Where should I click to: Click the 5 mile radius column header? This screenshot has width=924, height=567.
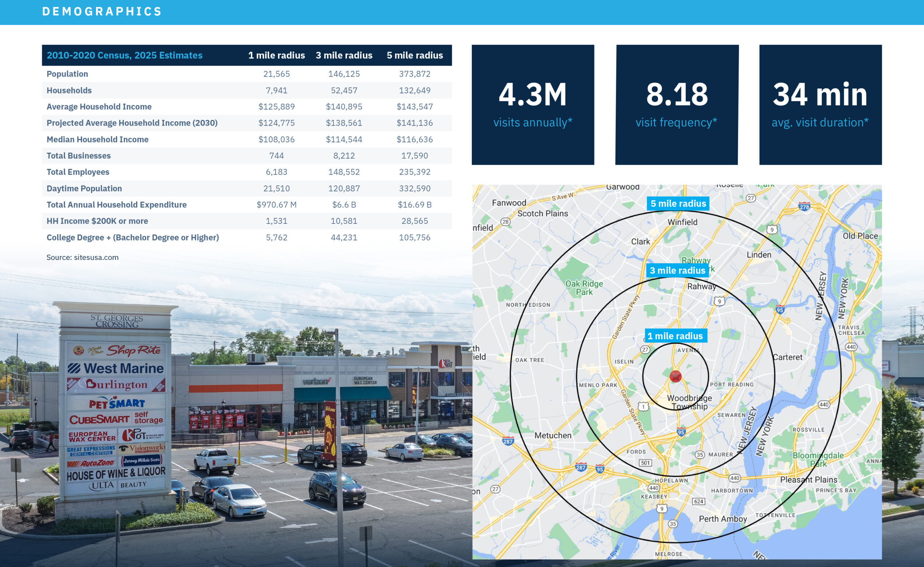point(414,55)
